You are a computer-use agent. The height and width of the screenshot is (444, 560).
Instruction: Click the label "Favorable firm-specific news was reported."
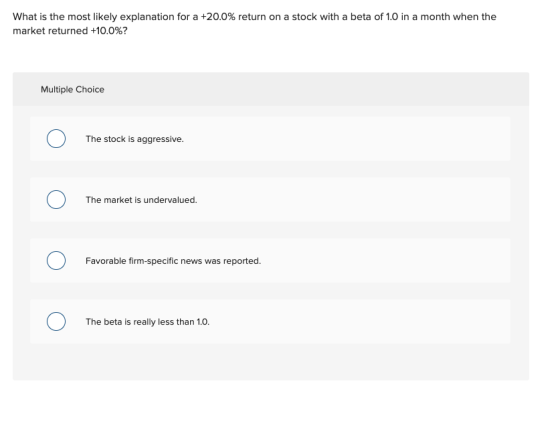pos(173,261)
